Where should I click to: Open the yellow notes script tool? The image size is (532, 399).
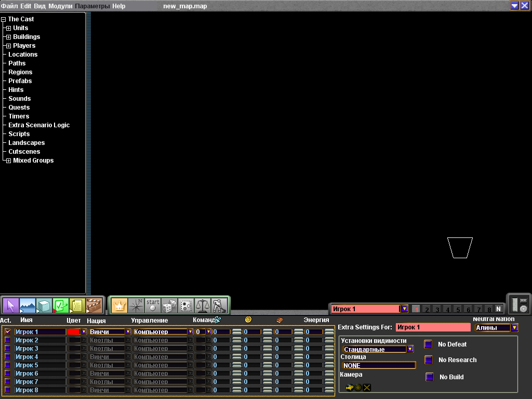click(x=77, y=305)
